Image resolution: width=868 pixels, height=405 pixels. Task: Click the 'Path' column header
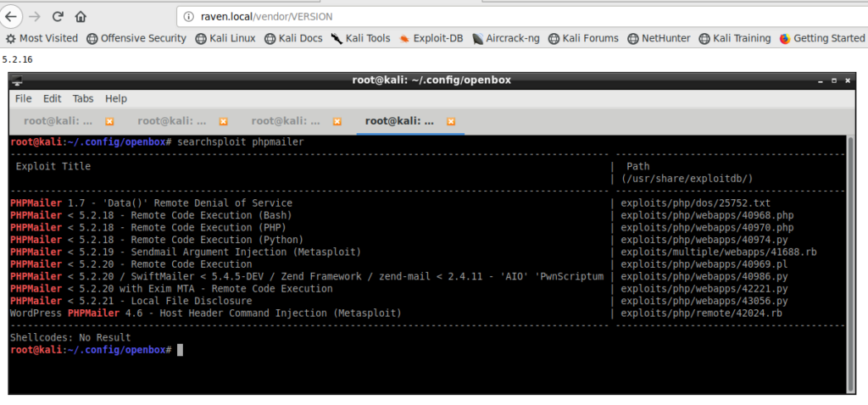[637, 167]
